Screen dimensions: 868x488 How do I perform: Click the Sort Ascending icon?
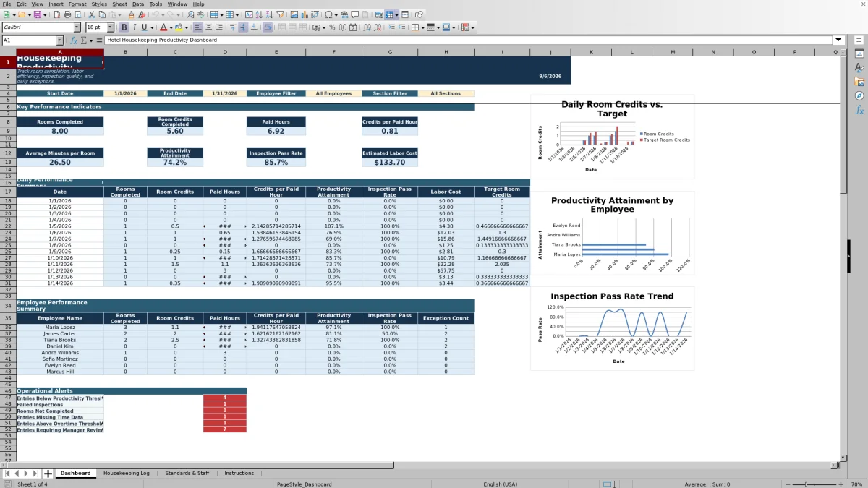coord(258,14)
